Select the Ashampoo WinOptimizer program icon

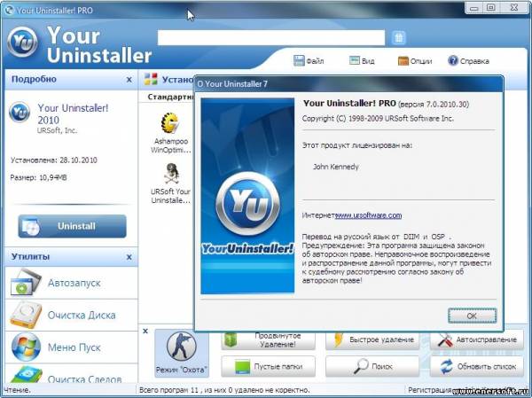click(x=170, y=133)
